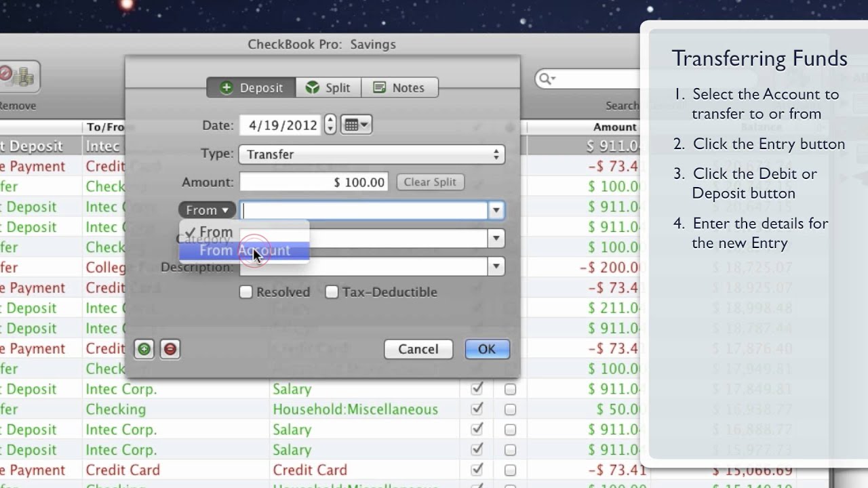The image size is (868, 488).
Task: Tick the empty checkbox in Household:Miscellaneous $50.00 row
Action: [x=510, y=409]
